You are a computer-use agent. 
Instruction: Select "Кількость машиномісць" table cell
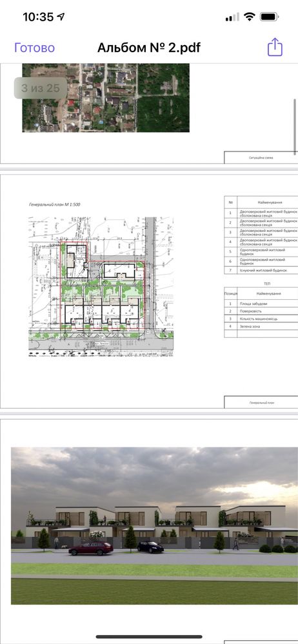[x=268, y=318]
